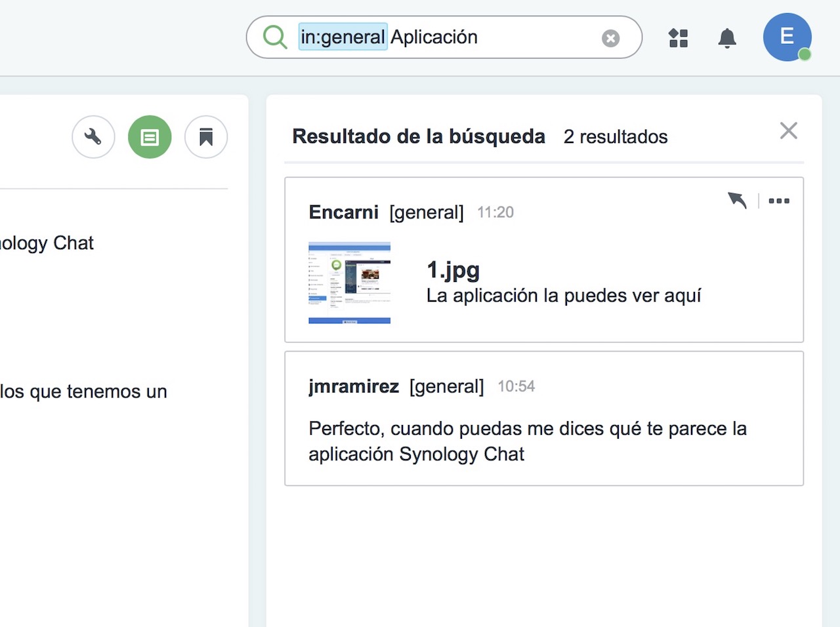840x627 pixels.
Task: Click the Aplicación search text field
Action: (492, 37)
